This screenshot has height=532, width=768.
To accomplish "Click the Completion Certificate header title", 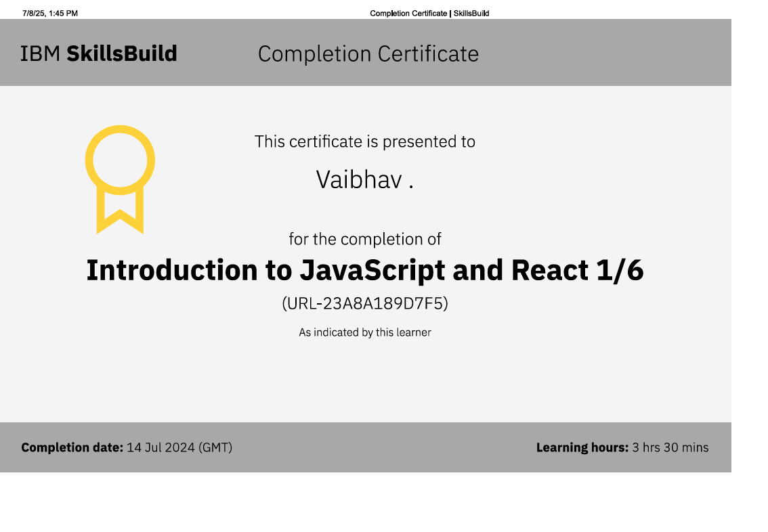I will point(368,53).
